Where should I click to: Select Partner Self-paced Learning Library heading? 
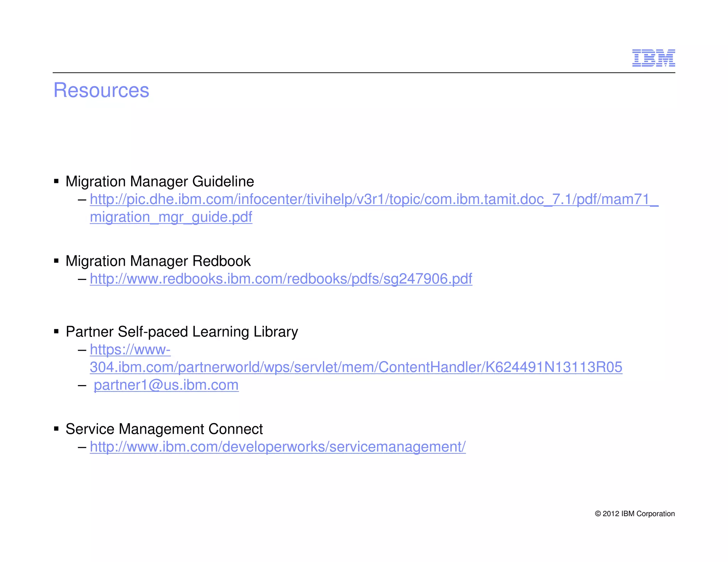click(x=182, y=332)
